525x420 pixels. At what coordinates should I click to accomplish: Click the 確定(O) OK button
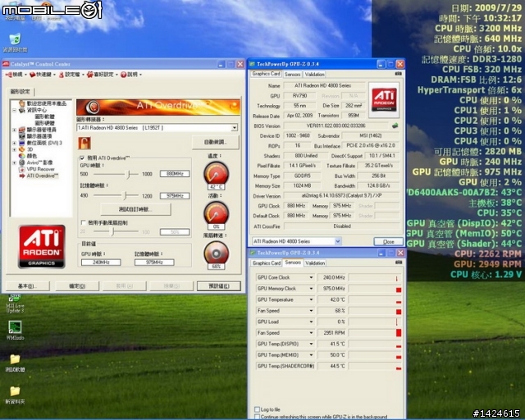77,285
